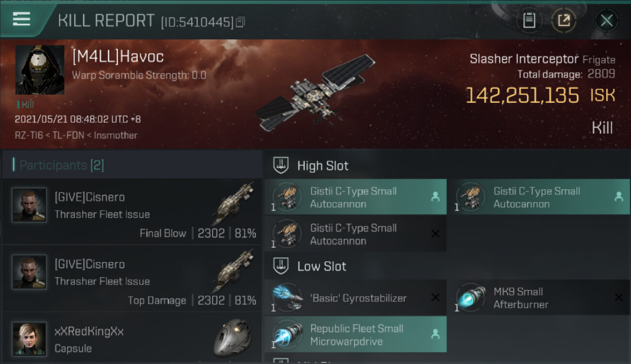Toggle destroyed X on MK9 Small Afterburner
The width and height of the screenshot is (631, 364).
click(618, 298)
